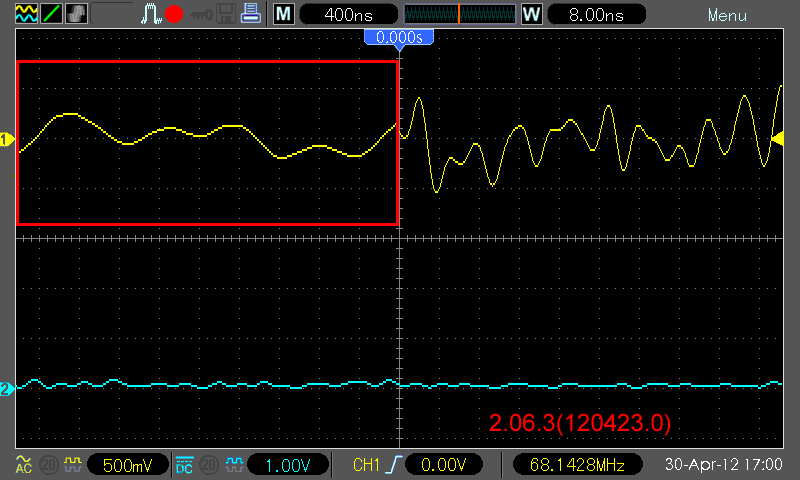Select the channel 1 ground level marker
Screen dimensions: 800x480
(7, 139)
